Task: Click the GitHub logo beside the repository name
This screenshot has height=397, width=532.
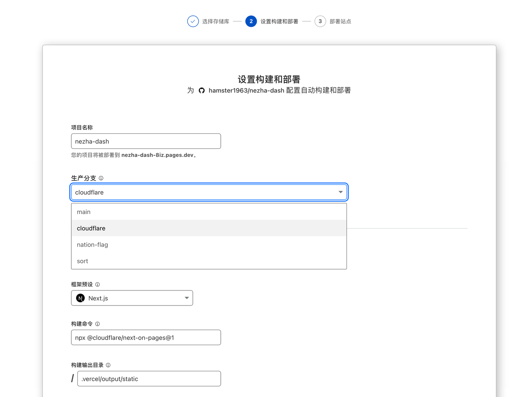Action: [202, 90]
